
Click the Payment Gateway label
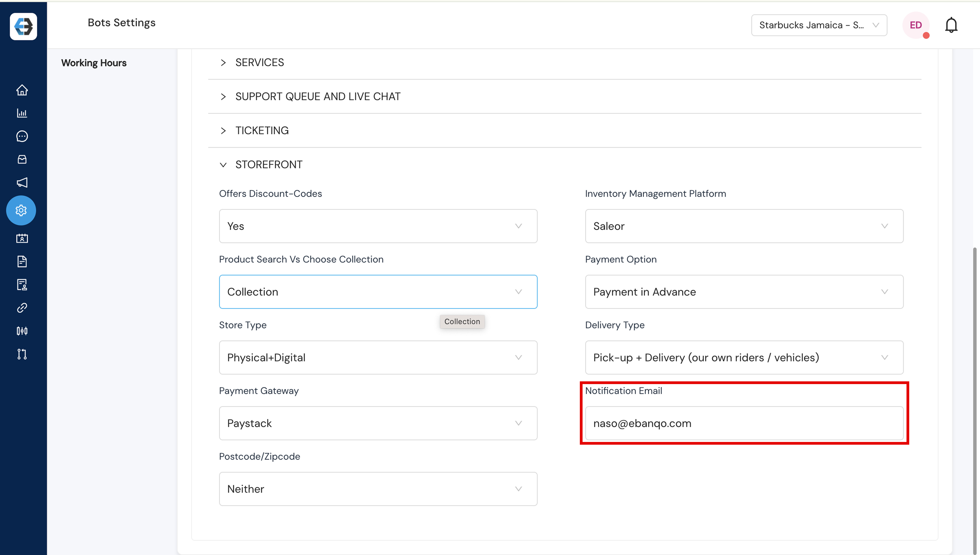[x=259, y=391]
